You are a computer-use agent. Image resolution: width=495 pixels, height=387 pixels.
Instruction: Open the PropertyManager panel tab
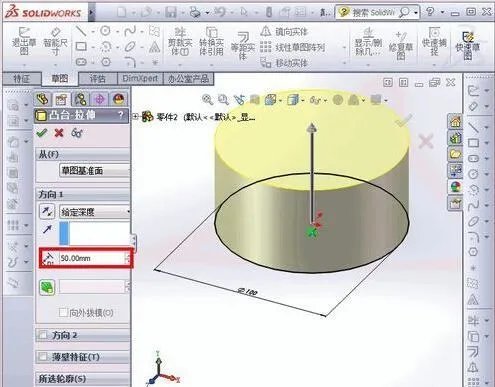click(61, 99)
